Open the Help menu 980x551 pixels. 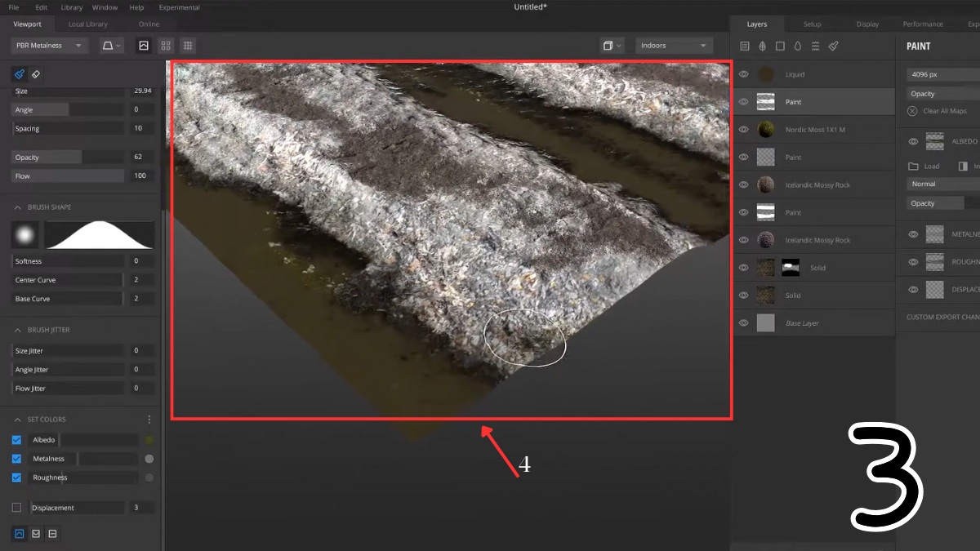(x=137, y=7)
